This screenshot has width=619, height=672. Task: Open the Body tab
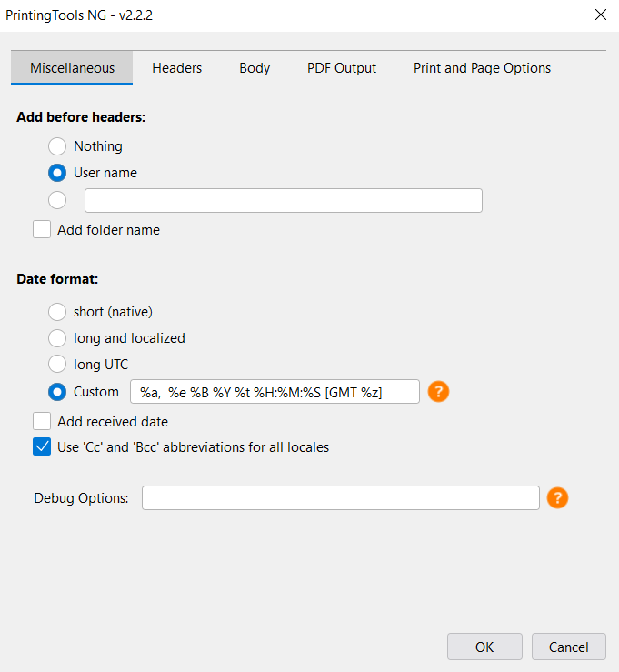pos(255,67)
